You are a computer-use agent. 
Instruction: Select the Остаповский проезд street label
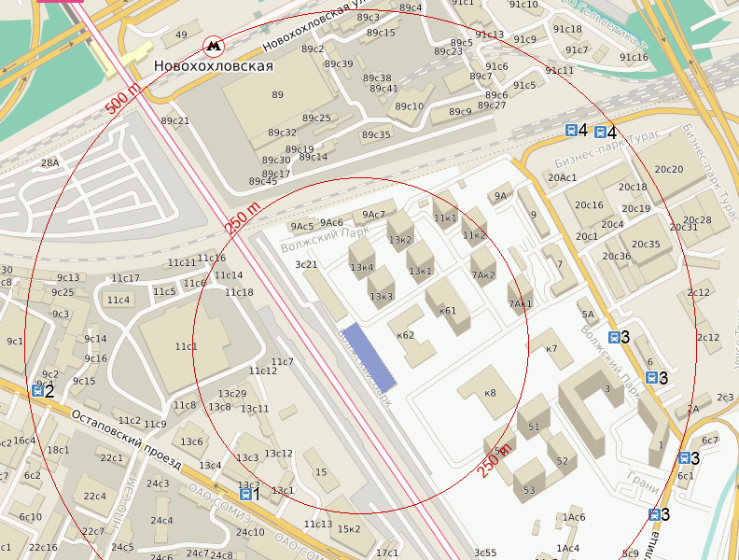pyautogui.click(x=126, y=440)
